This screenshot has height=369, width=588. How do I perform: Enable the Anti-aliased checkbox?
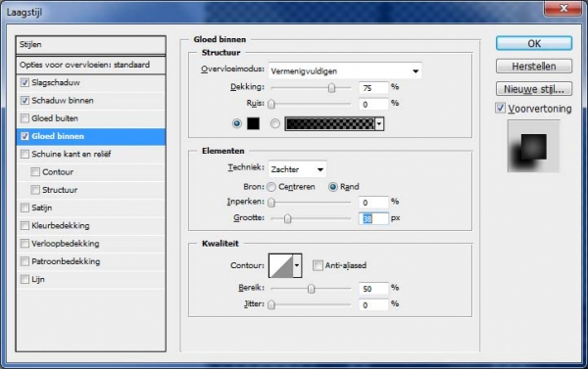(318, 265)
